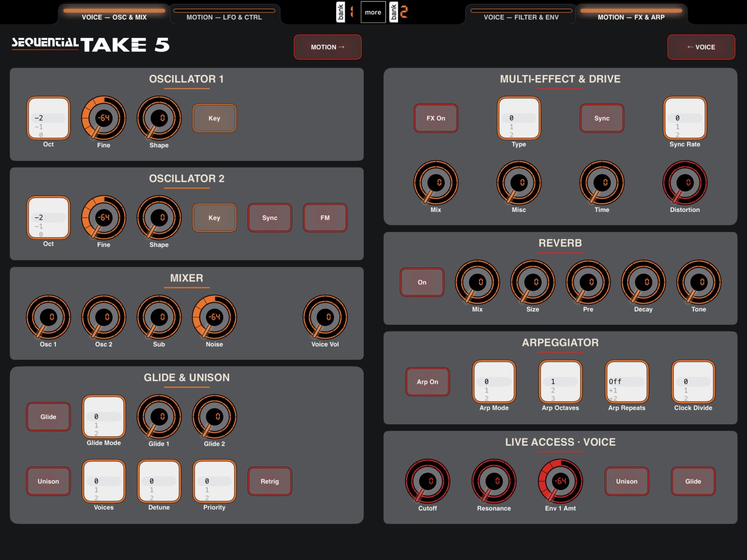The width and height of the screenshot is (747, 560).
Task: Select the Resonance knob
Action: (x=494, y=481)
